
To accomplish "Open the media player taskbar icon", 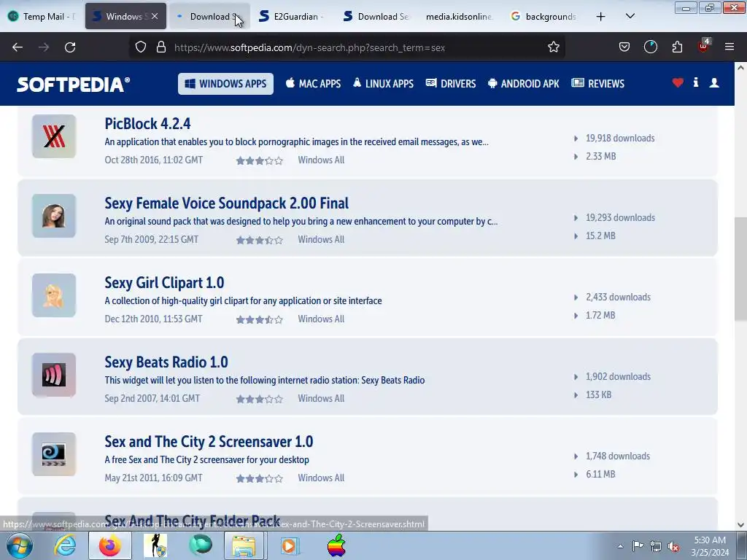I will coord(289,545).
